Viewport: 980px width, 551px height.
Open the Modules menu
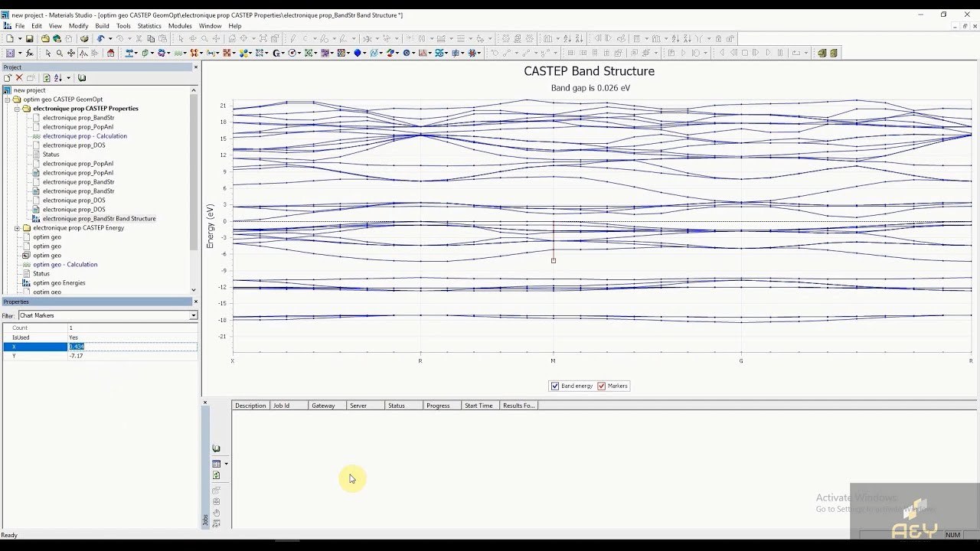(180, 26)
